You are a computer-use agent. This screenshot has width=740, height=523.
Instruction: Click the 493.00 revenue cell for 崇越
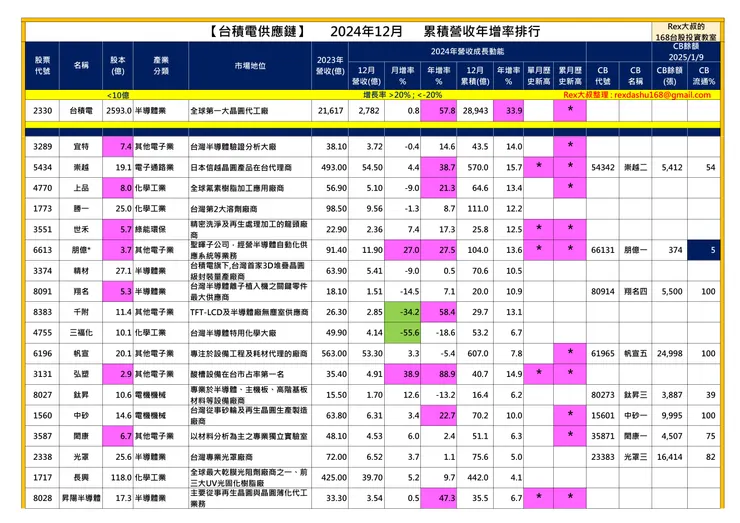[330, 167]
